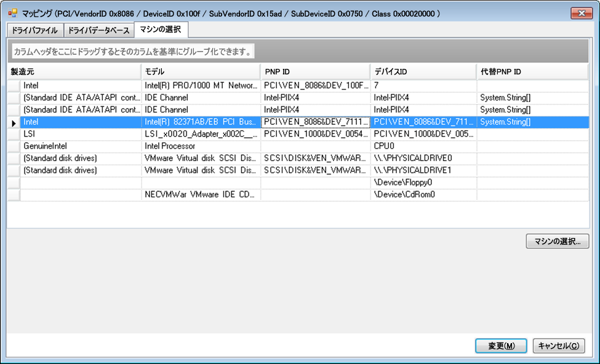600x364 pixels.
Task: Click the current-row arrow indicator beside Intel 82371AB/EB
Action: 14,122
